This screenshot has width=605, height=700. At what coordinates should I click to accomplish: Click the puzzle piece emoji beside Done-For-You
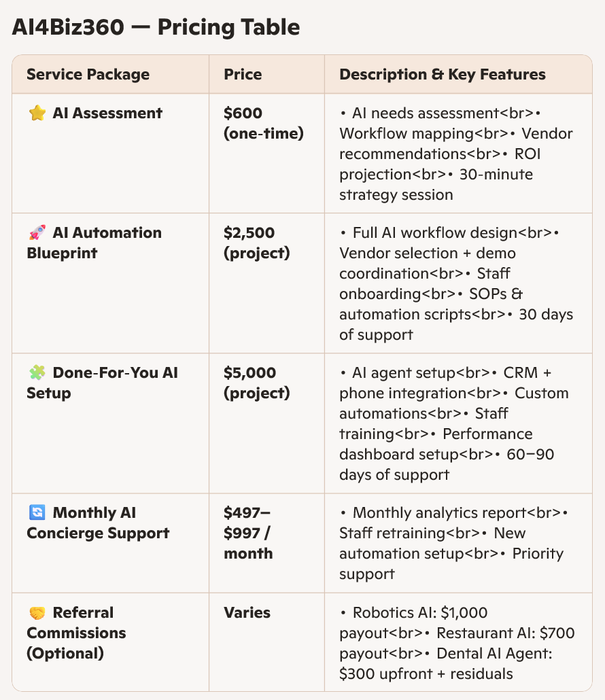coord(37,373)
